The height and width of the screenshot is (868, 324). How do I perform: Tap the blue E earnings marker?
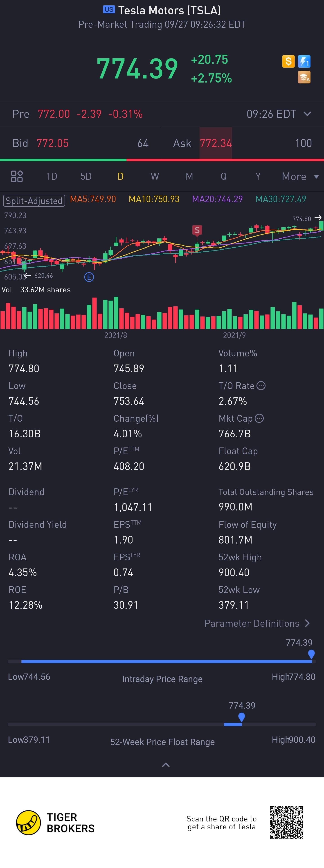click(x=89, y=277)
